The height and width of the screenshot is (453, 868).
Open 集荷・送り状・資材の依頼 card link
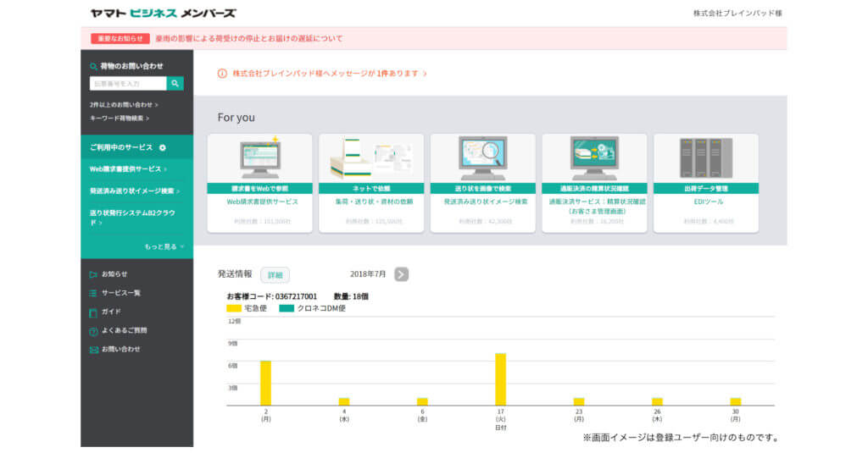pos(374,202)
